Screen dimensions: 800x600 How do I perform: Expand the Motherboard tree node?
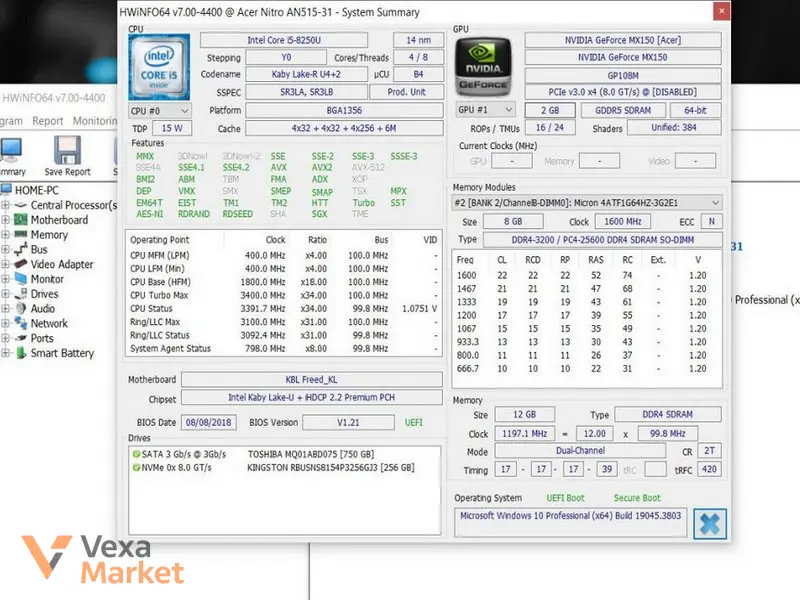[x=6, y=220]
